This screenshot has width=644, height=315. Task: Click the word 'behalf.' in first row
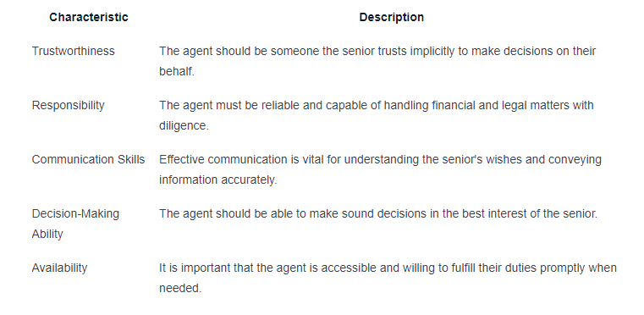[x=177, y=72]
